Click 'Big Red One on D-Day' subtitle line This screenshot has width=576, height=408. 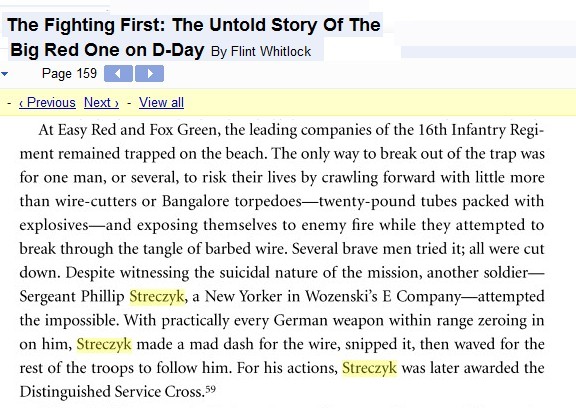[107, 50]
